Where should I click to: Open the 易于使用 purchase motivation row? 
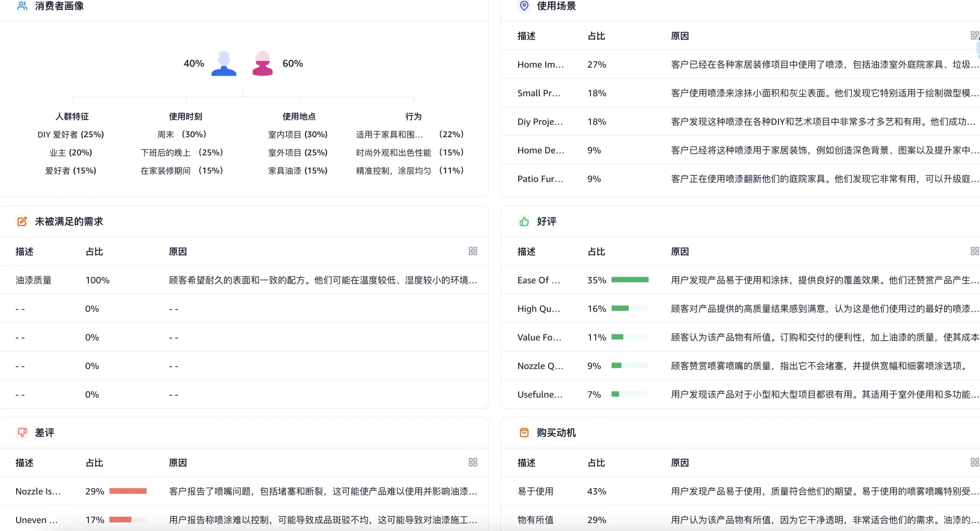pos(535,491)
